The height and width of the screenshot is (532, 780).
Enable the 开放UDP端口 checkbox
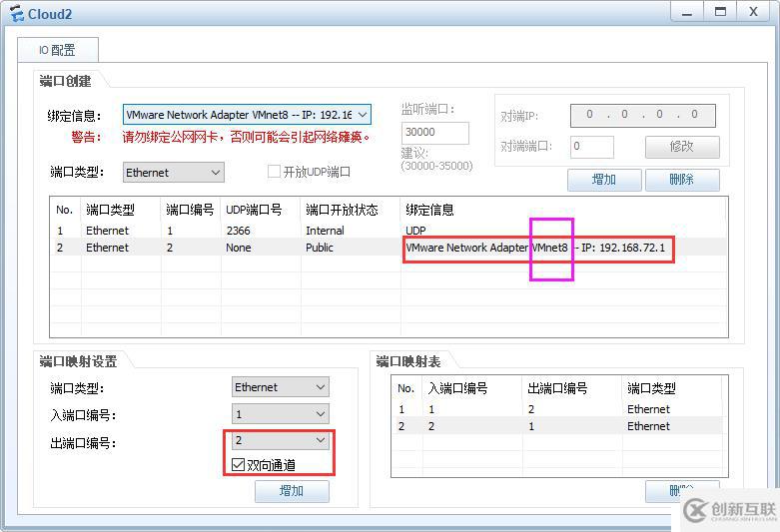tap(274, 172)
